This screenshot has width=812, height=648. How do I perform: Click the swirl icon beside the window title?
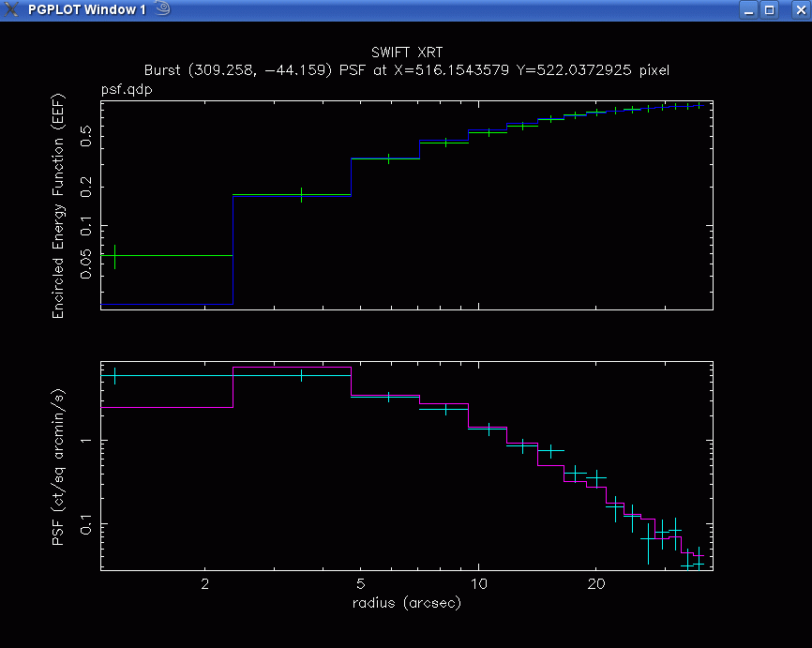pyautogui.click(x=161, y=9)
